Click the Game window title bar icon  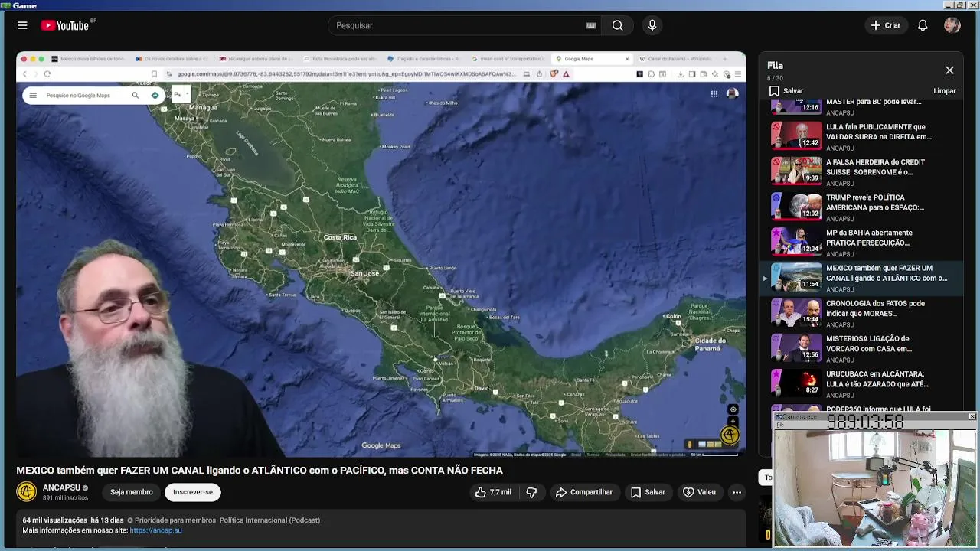[6, 5]
